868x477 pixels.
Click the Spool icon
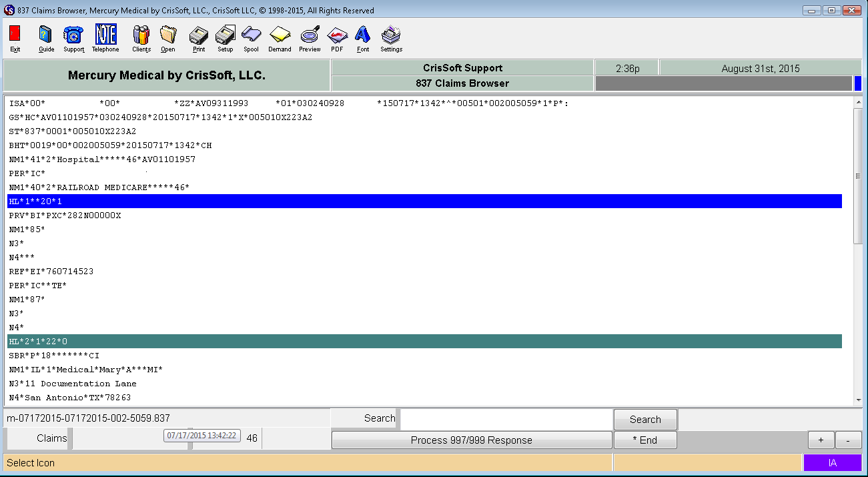(251, 38)
